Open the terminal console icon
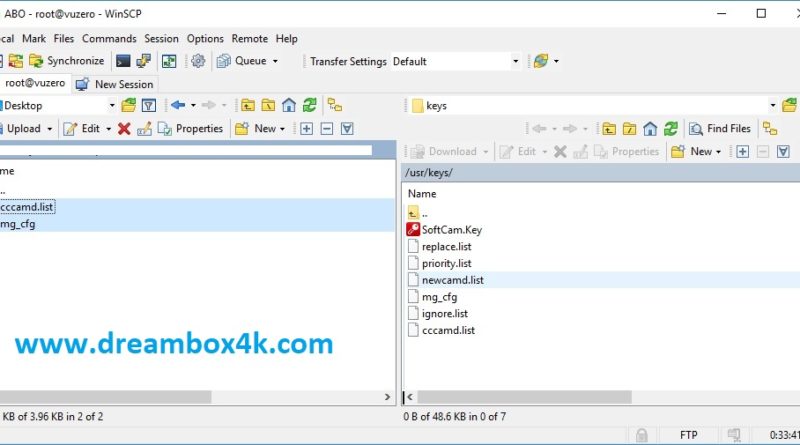 123,61
